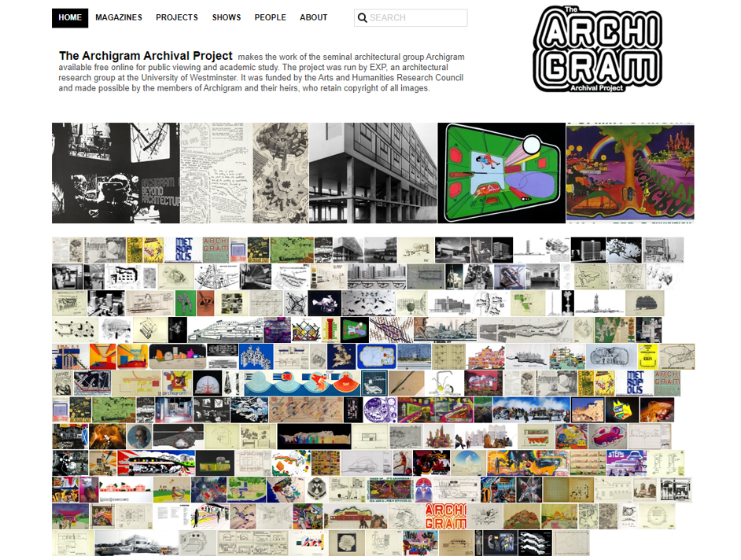Open the red starburst 'archigram' cover thumbnail
The height and width of the screenshot is (560, 741).
[x=177, y=383]
